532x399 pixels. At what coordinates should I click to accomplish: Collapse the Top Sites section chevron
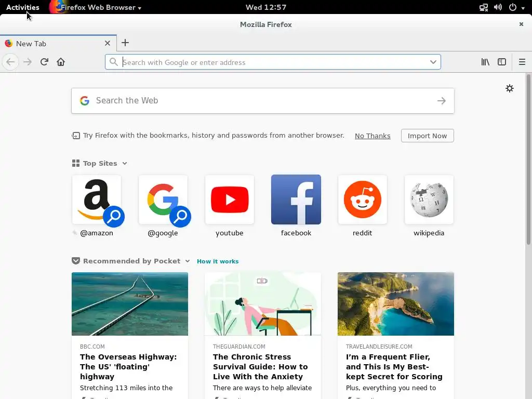tap(125, 164)
